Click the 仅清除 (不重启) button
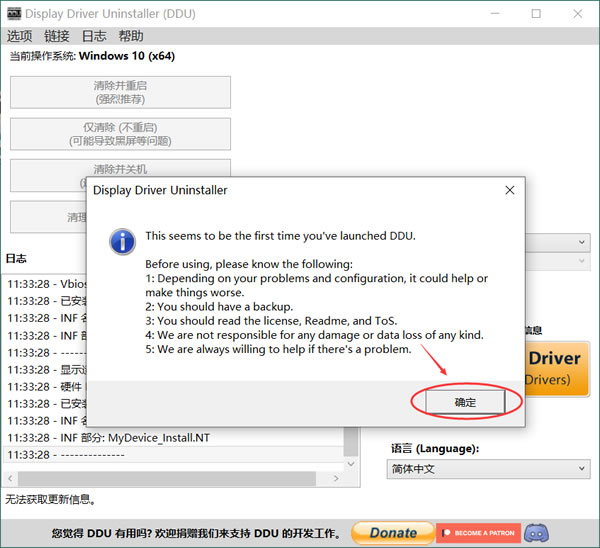 [x=120, y=134]
